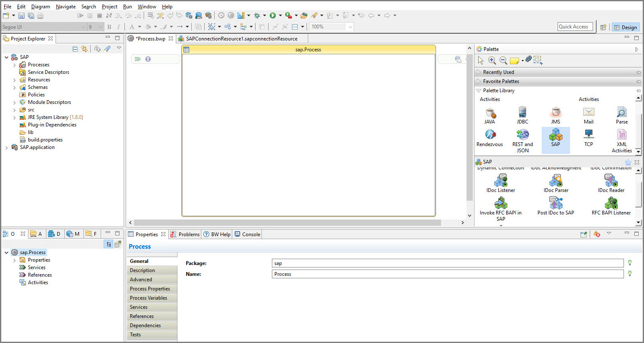Collapse the SAP project root node
Screen dimensions: 644x343
point(7,58)
